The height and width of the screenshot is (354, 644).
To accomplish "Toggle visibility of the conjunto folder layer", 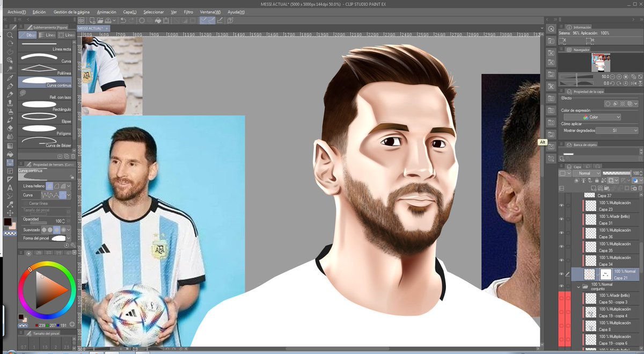I will point(561,287).
